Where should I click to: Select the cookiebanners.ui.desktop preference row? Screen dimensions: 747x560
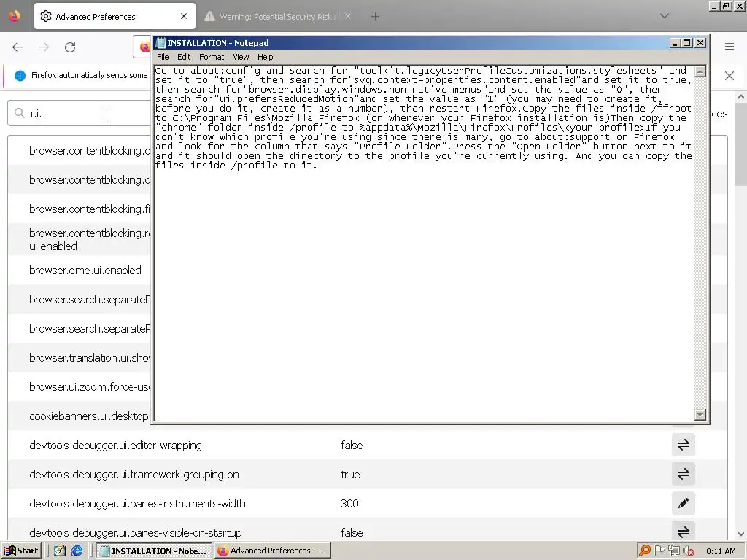click(x=80, y=416)
